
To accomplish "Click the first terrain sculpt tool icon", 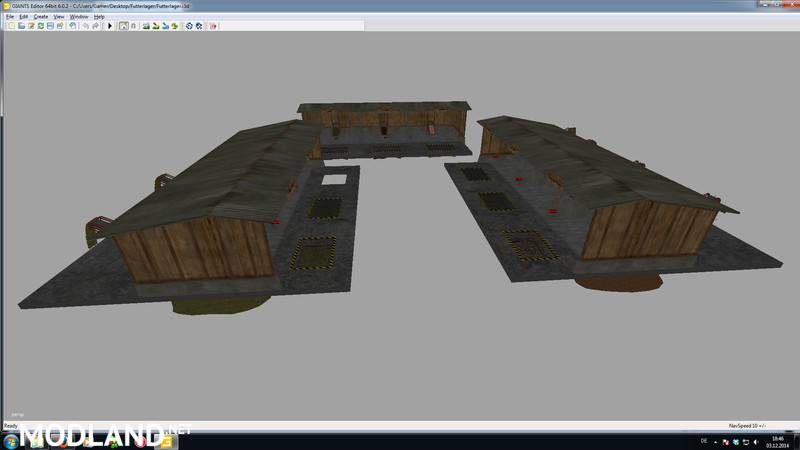I will [x=146, y=26].
